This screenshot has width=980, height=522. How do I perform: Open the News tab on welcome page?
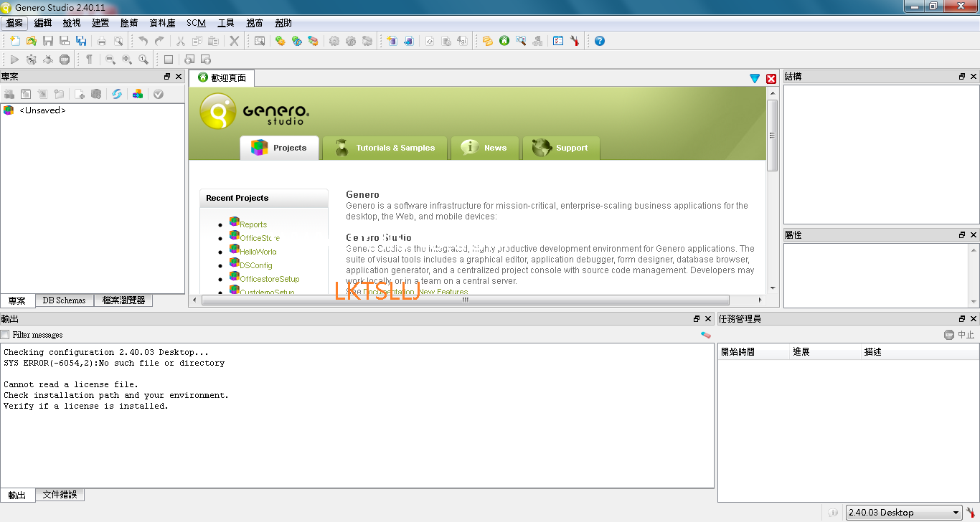[x=484, y=148]
